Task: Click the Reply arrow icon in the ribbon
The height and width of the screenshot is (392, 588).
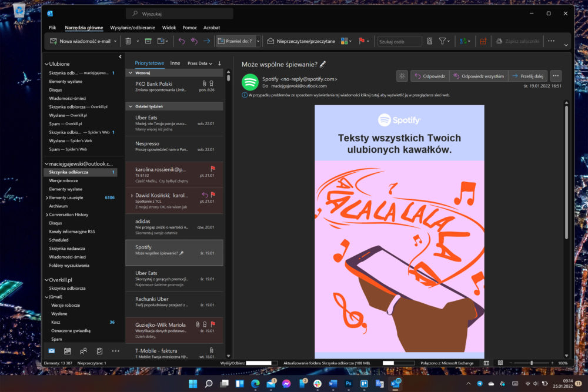Action: (x=182, y=41)
